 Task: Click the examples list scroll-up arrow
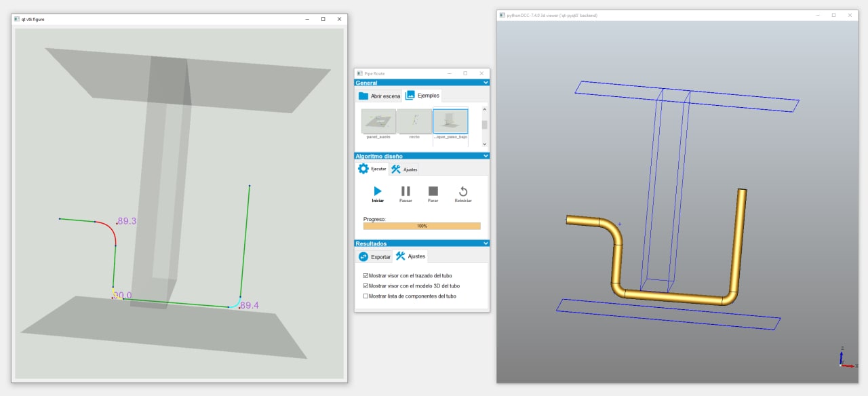point(484,108)
